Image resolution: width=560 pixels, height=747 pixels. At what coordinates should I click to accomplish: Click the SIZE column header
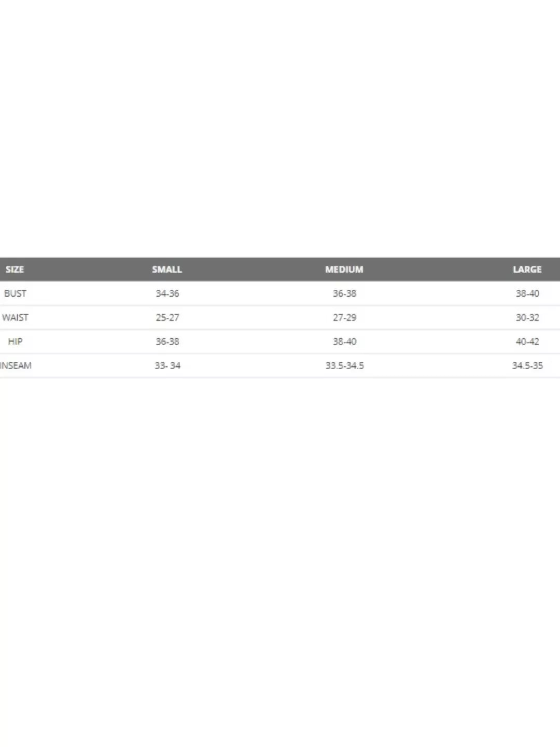(x=15, y=270)
